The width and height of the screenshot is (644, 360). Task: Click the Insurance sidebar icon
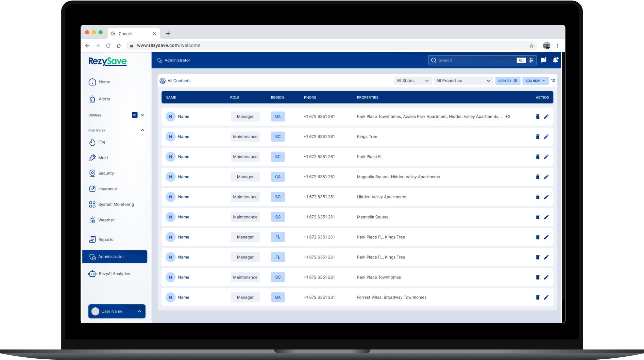[x=92, y=189]
